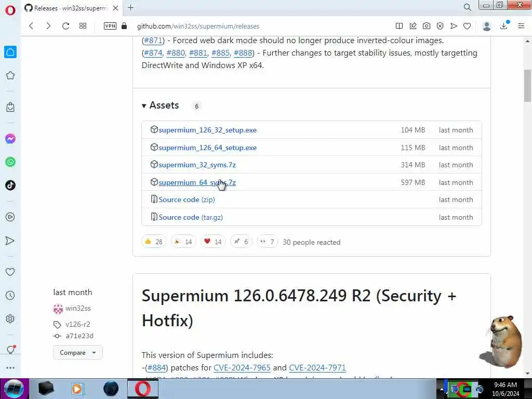Open issue link #881
The height and width of the screenshot is (399, 532).
tap(198, 53)
